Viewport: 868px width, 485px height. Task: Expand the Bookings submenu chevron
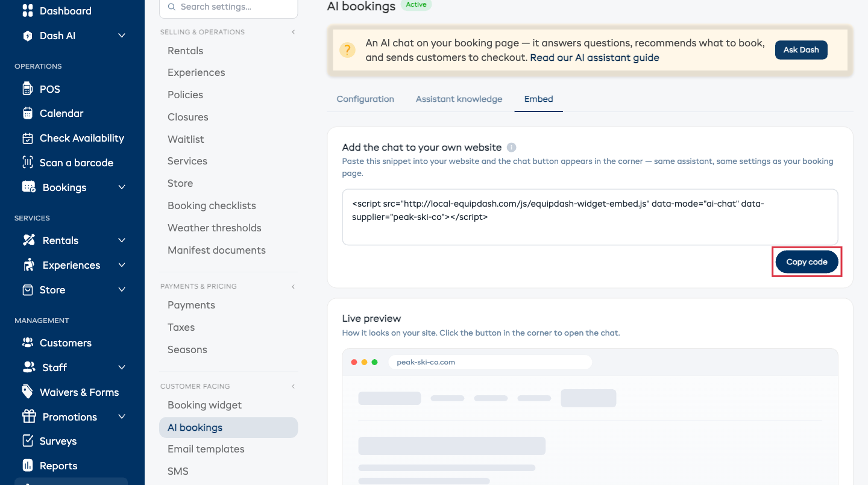(122, 187)
